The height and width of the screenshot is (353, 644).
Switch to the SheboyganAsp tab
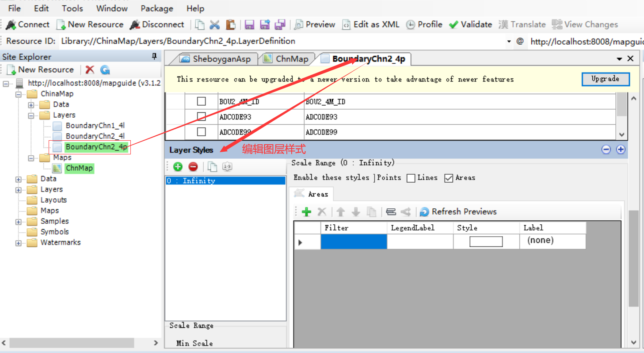click(216, 59)
